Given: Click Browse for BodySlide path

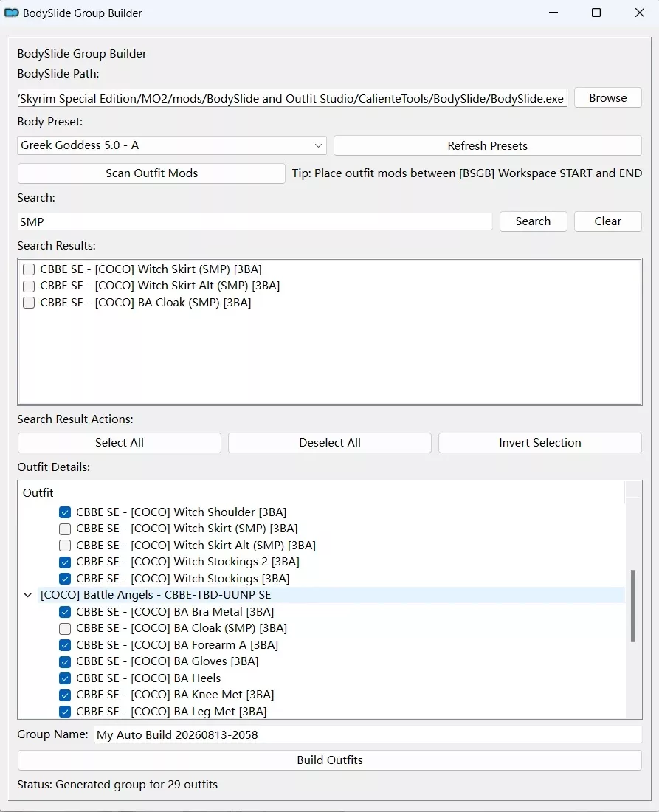Looking at the screenshot, I should tap(608, 98).
